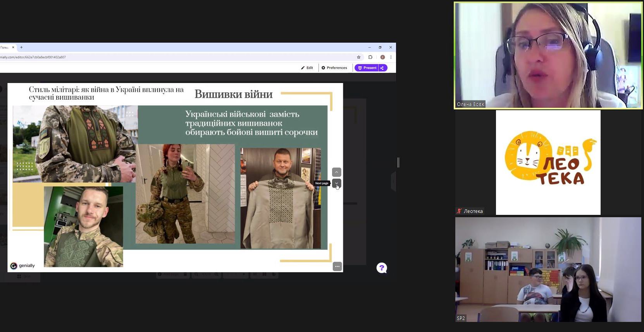Open a new browser tab
This screenshot has width=644, height=332.
tap(21, 47)
